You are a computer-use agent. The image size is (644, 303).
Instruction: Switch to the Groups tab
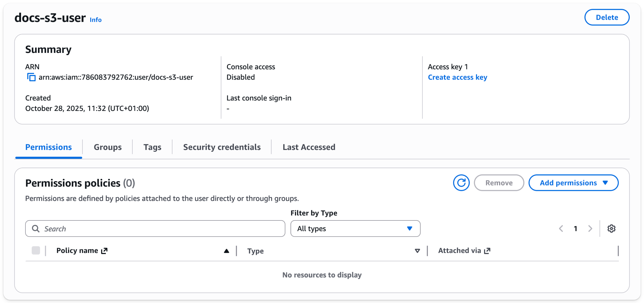click(107, 147)
